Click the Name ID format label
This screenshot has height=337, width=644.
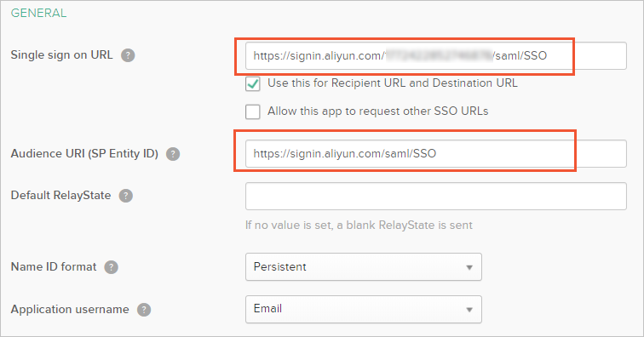(54, 267)
